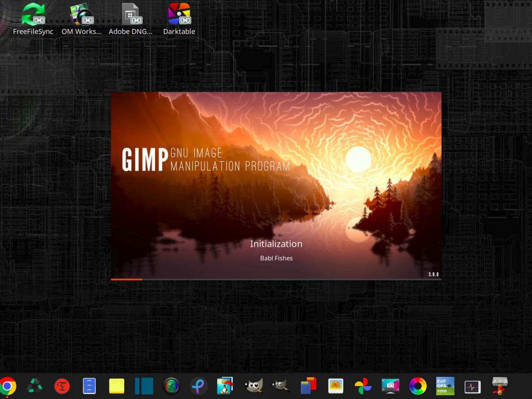Open the rainbow color wheel app in the dock
The width and height of the screenshot is (532, 399).
pyautogui.click(x=418, y=386)
